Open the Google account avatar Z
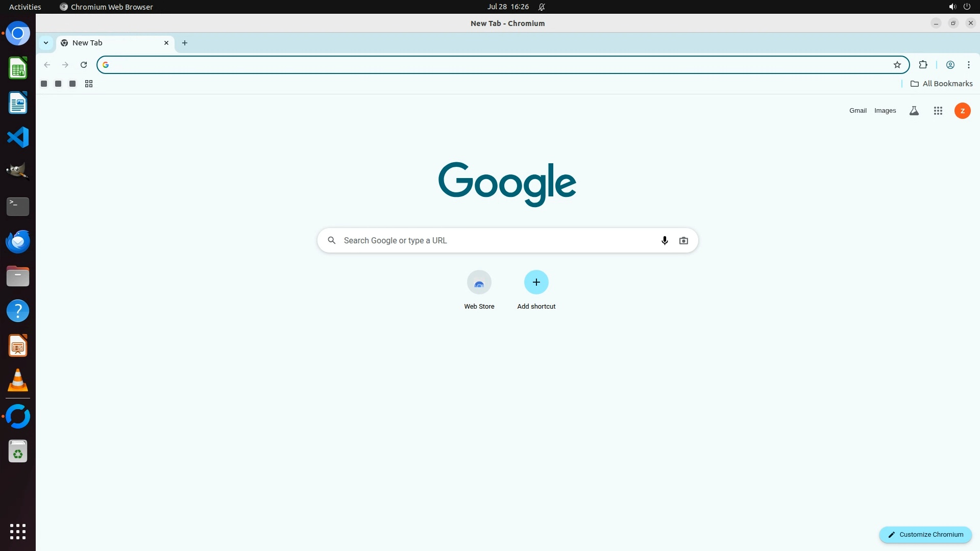Viewport: 980px width, 551px height. tap(962, 111)
